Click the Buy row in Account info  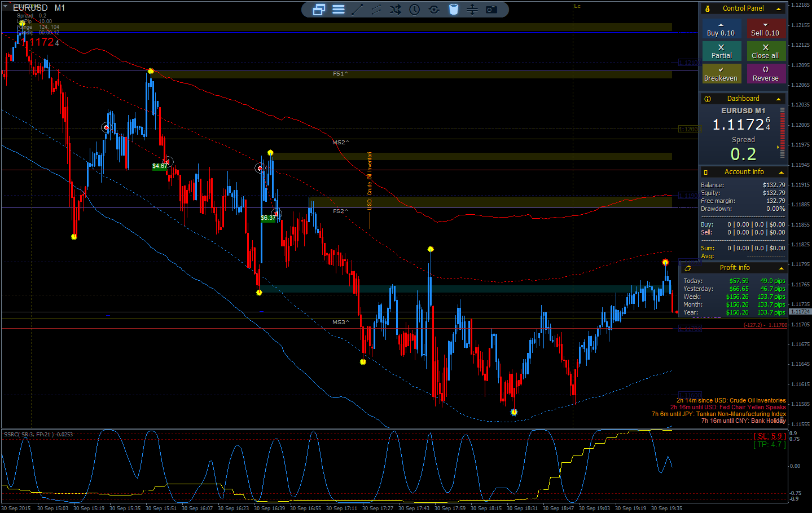pos(743,224)
